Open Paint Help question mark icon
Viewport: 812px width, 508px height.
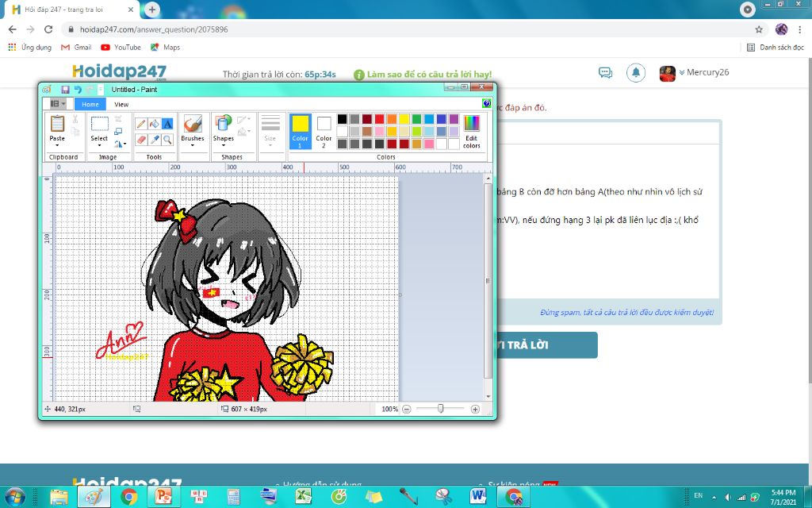486,103
